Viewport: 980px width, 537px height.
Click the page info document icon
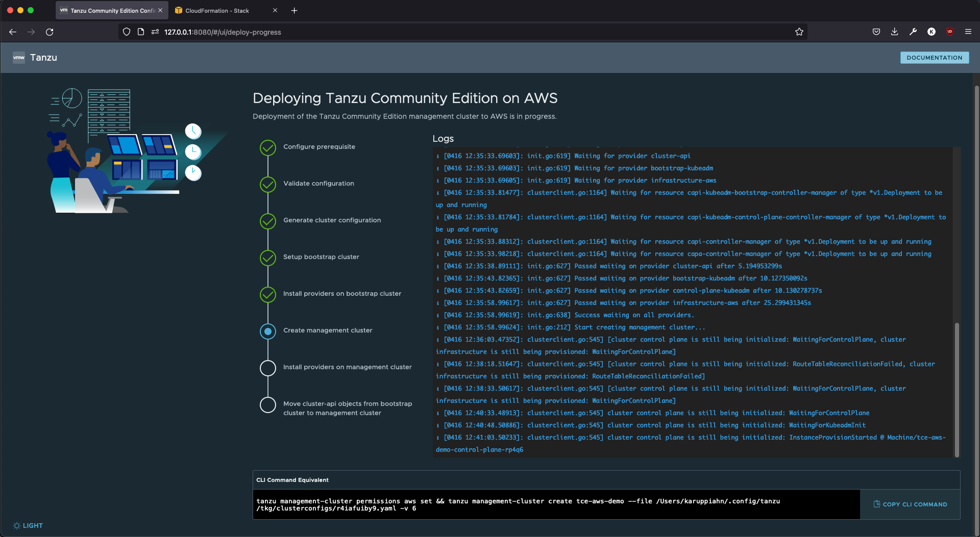(x=141, y=32)
